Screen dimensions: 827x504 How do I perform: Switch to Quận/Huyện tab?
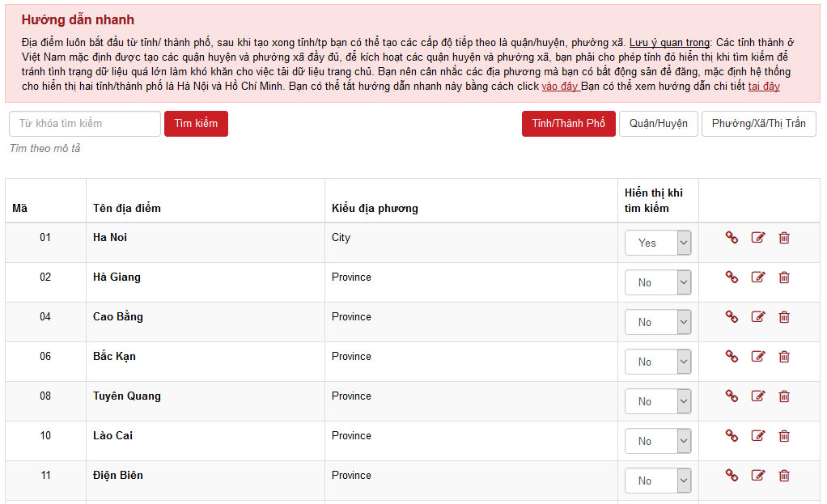tap(658, 124)
